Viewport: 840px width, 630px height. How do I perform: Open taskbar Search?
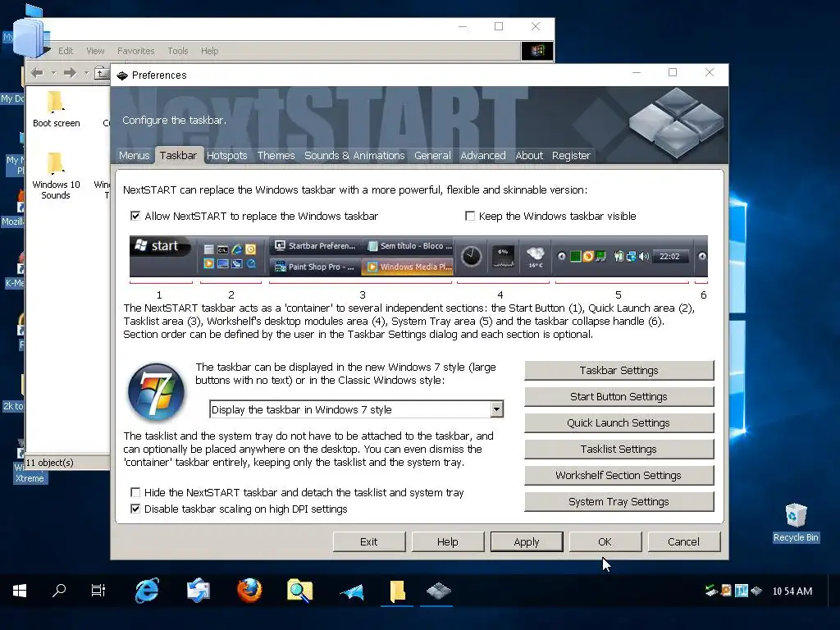pos(59,591)
